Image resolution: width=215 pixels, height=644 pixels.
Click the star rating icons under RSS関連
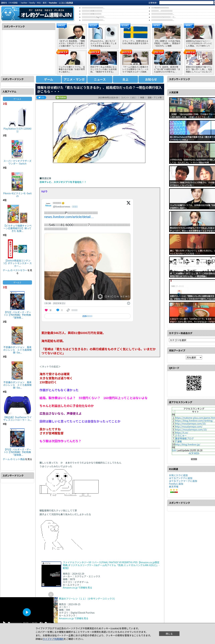174,490
